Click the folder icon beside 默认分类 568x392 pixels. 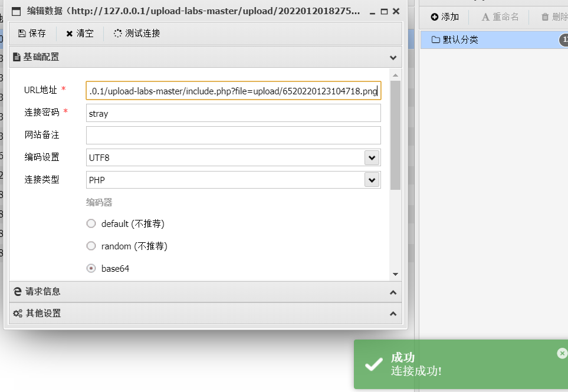coord(436,39)
